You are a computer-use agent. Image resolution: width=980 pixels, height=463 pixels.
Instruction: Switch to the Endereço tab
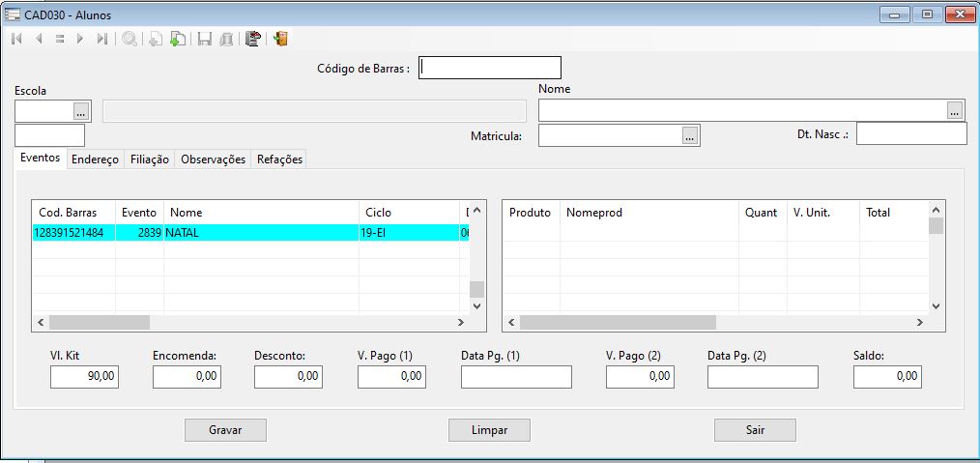point(95,159)
